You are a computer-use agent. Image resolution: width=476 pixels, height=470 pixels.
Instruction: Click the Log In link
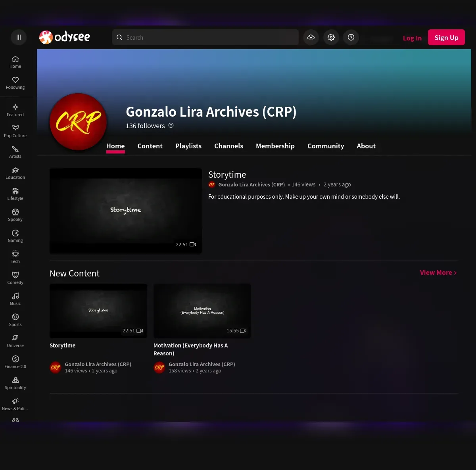coord(412,38)
